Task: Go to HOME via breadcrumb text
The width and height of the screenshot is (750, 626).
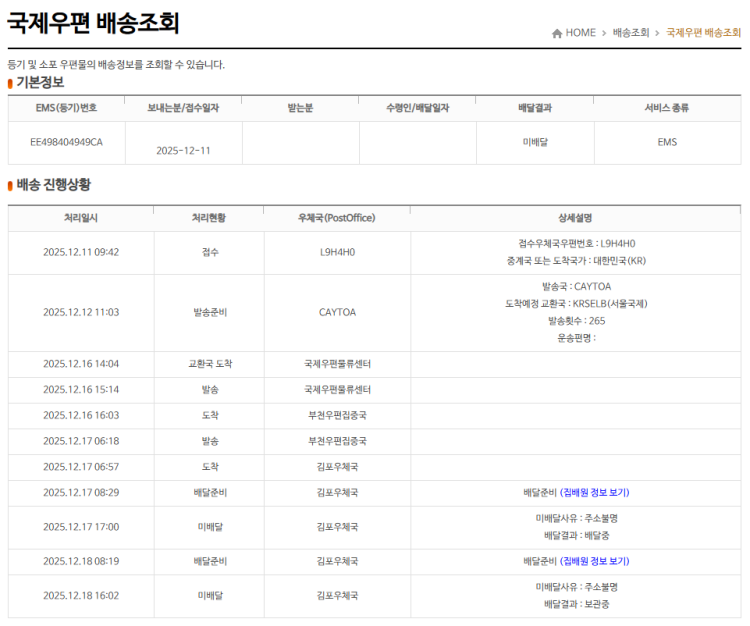Action: [x=581, y=33]
